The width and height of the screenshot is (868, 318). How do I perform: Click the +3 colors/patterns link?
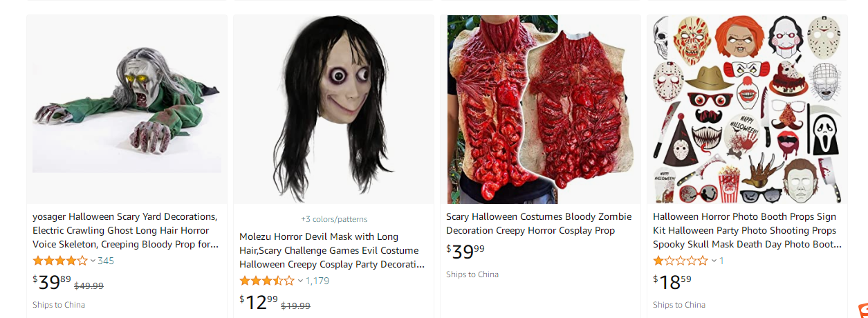334,219
